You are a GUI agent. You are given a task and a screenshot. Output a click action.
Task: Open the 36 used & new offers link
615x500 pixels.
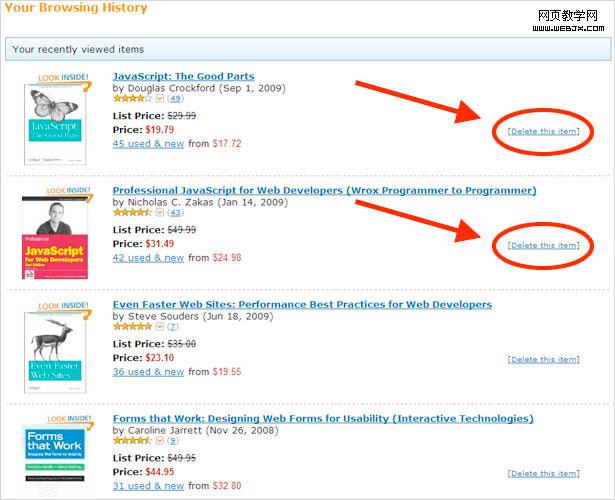148,371
